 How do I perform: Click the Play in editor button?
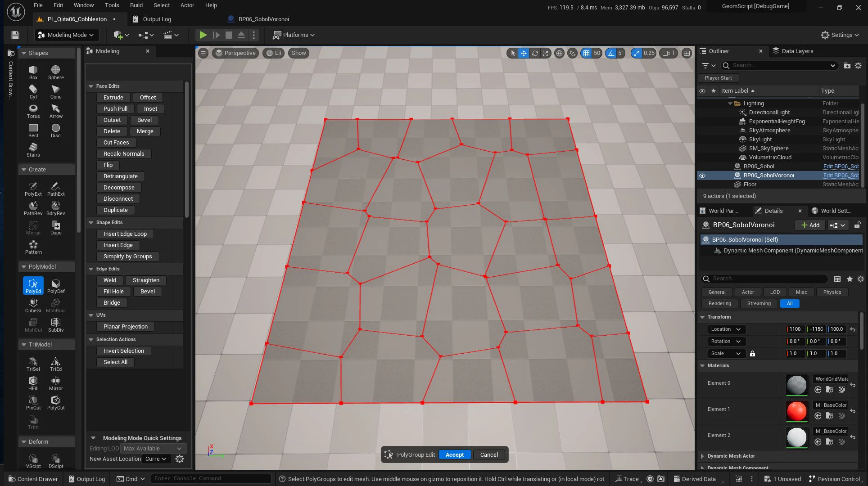coord(203,35)
